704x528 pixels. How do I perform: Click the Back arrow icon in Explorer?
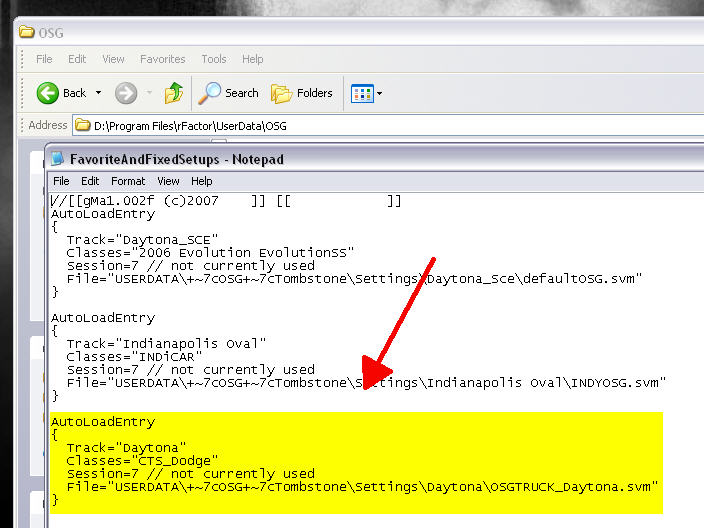coord(48,93)
